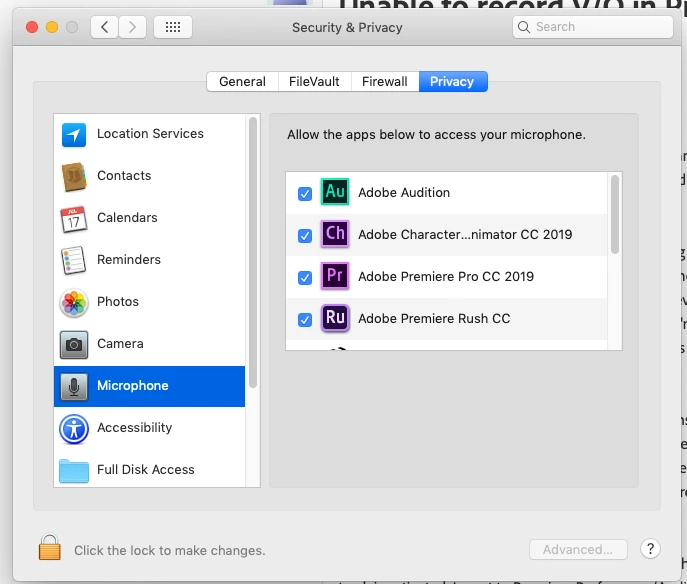Click Adobe Character...nimator CC 2019 text
Screen dimensions: 687x584
coord(465,235)
